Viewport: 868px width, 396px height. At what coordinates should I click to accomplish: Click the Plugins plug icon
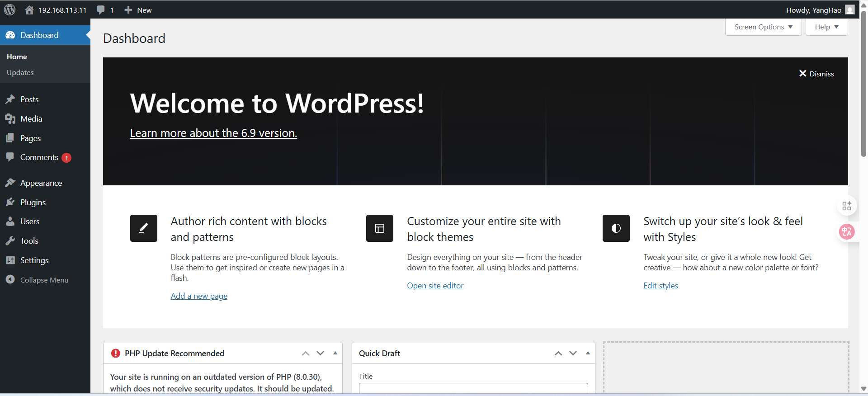[10, 203]
